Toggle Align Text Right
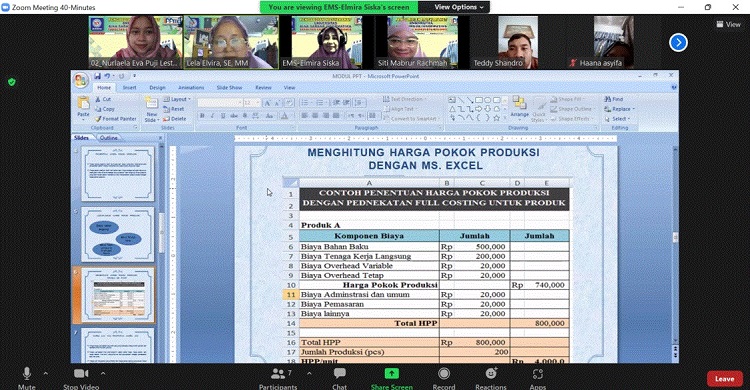Viewport: 750px width, 390px height. coord(326,116)
